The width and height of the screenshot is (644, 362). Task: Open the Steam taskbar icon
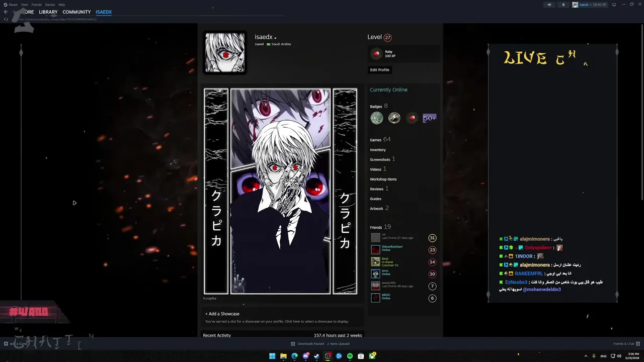(316, 356)
